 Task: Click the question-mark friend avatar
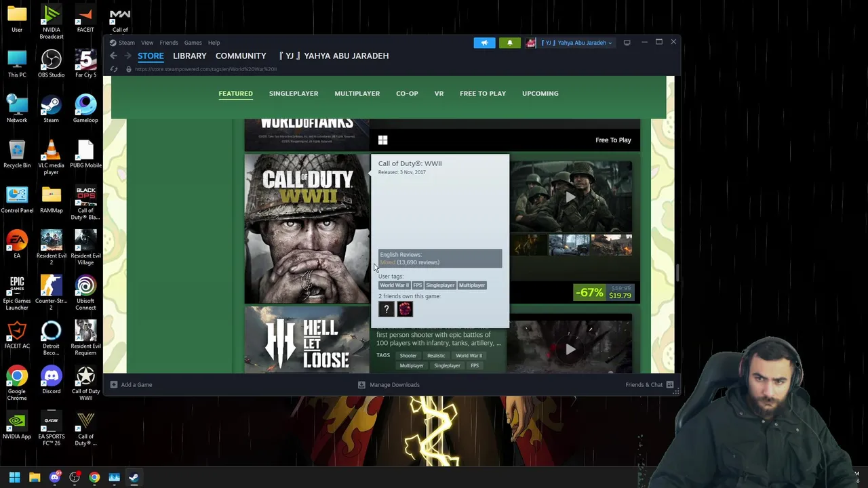tap(386, 309)
